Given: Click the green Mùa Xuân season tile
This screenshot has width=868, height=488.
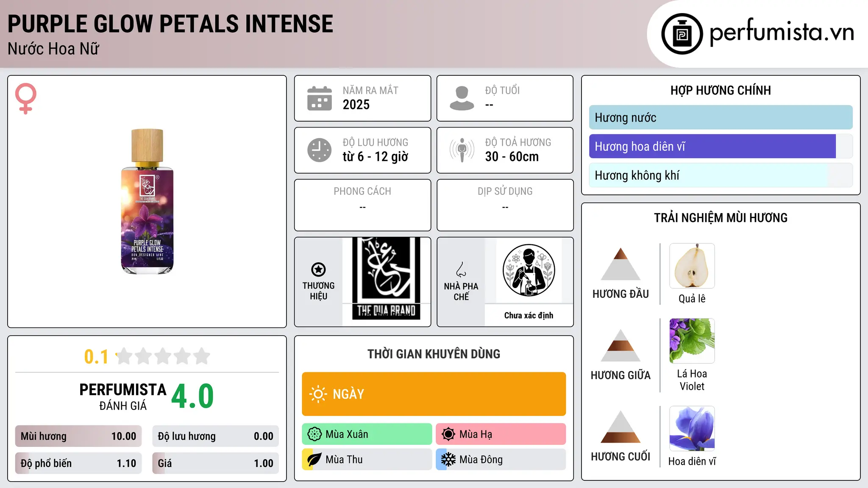Looking at the screenshot, I should 367,434.
